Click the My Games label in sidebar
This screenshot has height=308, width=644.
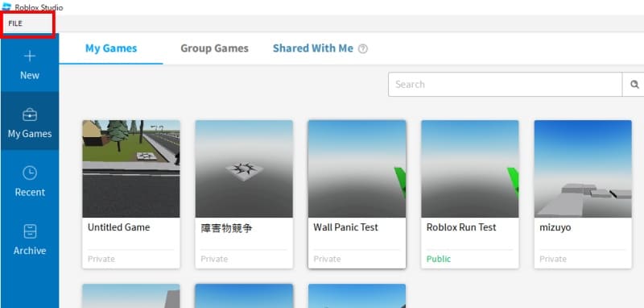(x=30, y=134)
